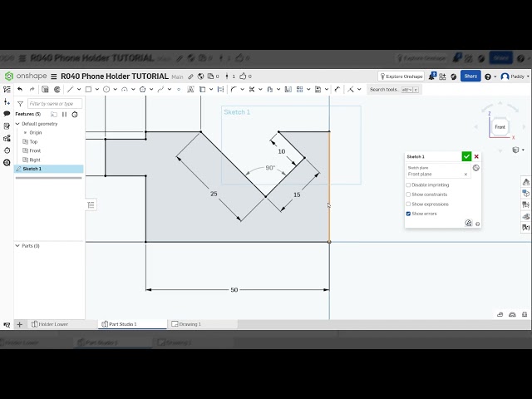Select the Origin item in feature tree
The height and width of the screenshot is (399, 532).
pyautogui.click(x=33, y=133)
